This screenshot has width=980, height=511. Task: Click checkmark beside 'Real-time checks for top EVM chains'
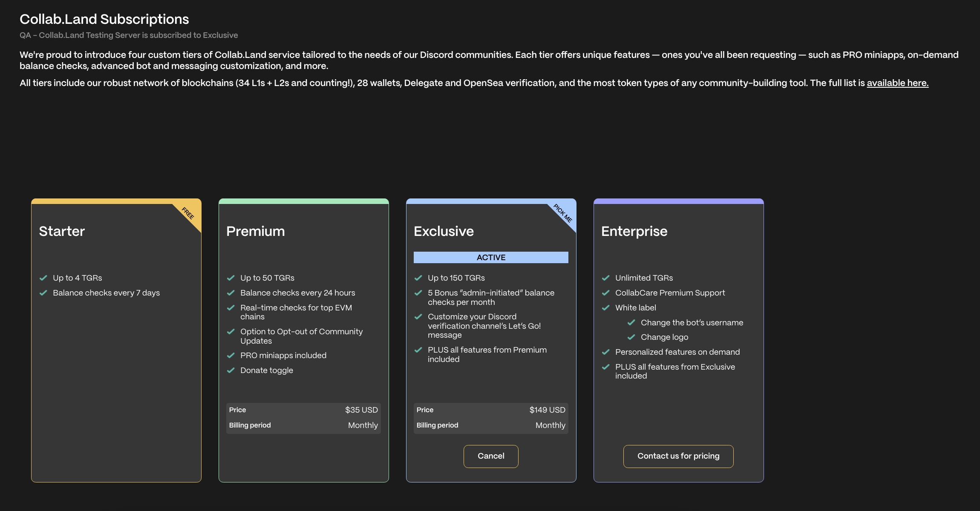(231, 308)
